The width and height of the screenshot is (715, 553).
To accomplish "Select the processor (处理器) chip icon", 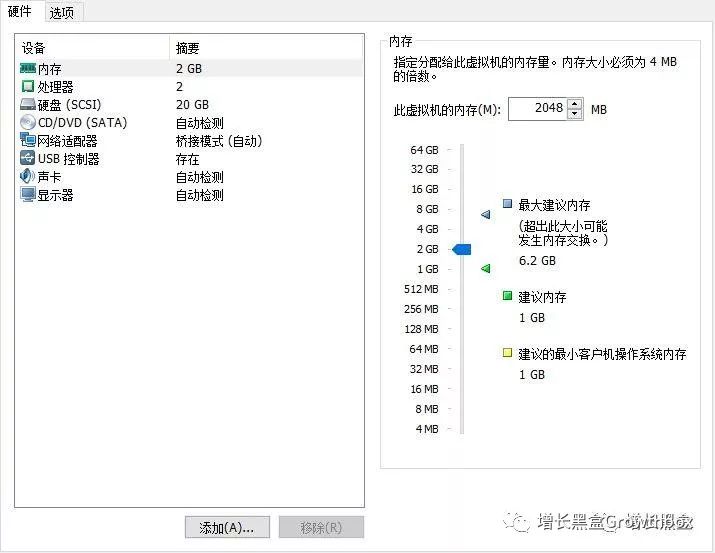I will tap(28, 86).
